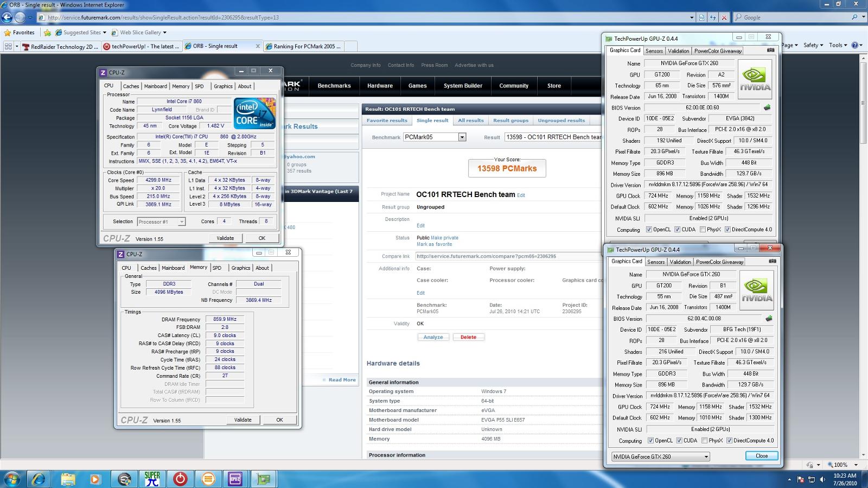
Task: Open PowerColor Giveaway tab in top GPU-Z
Action: pyautogui.click(x=718, y=51)
